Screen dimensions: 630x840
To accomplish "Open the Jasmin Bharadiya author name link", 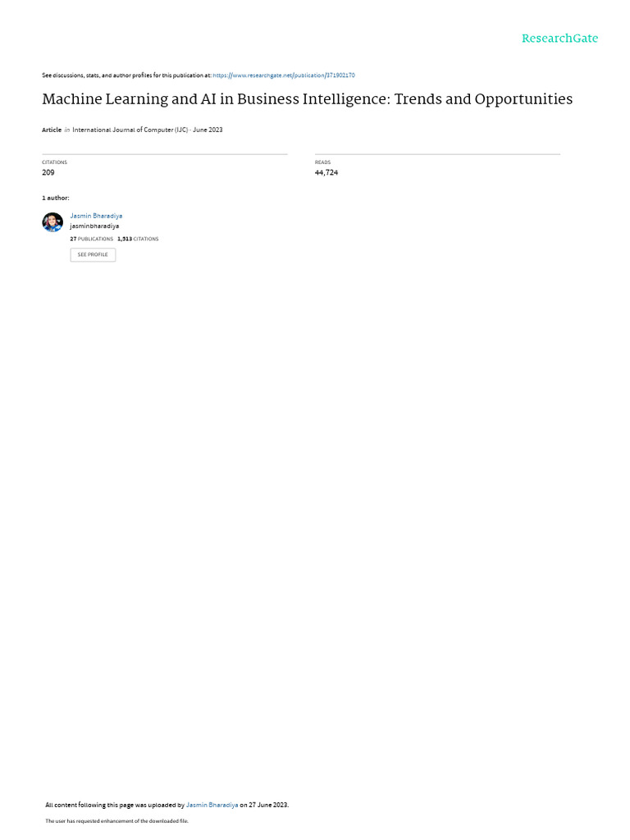I will pos(96,216).
